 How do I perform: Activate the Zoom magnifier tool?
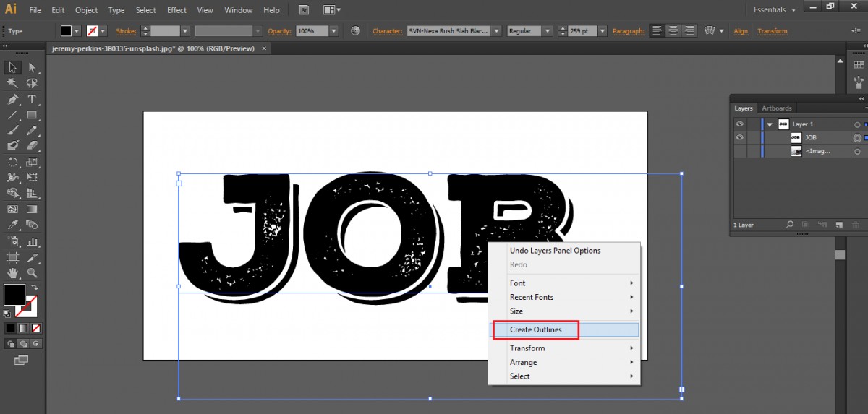32,273
